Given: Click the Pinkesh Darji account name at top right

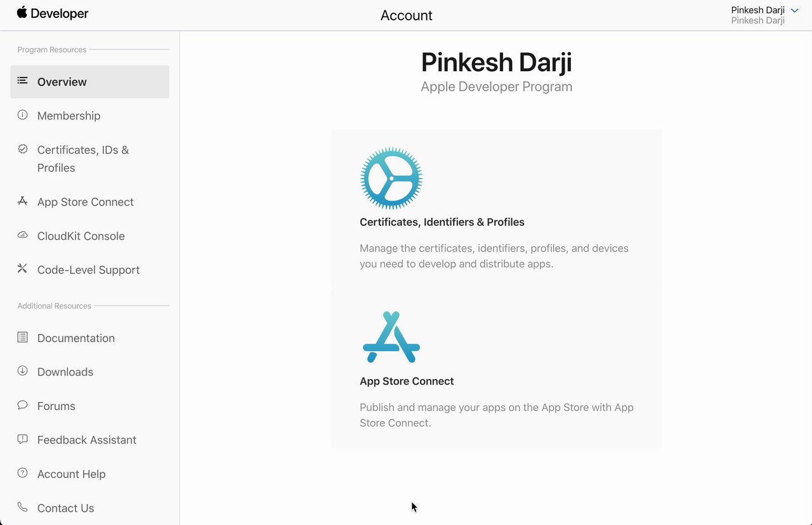Looking at the screenshot, I should (757, 10).
